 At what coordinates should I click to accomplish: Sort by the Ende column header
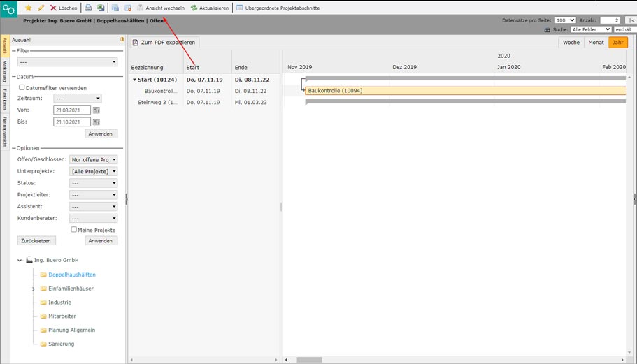tap(241, 67)
